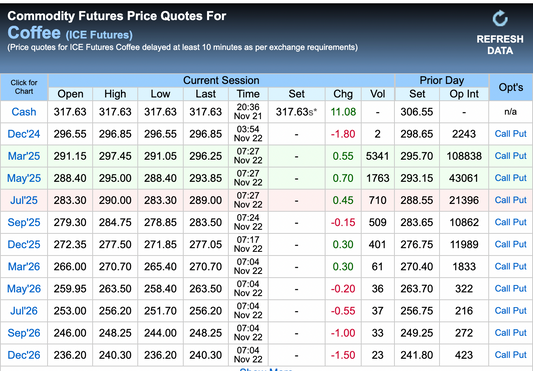Click Call option for Dec'24 row
Screen dimensions: 533x371
pos(502,134)
